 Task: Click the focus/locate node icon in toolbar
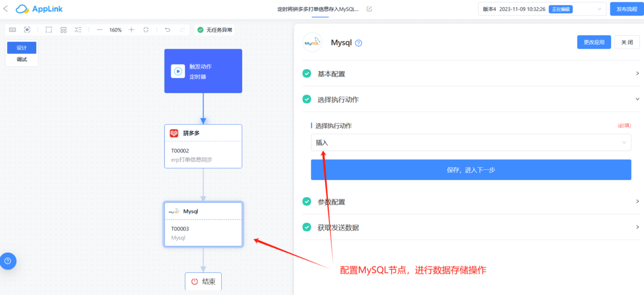pos(27,29)
